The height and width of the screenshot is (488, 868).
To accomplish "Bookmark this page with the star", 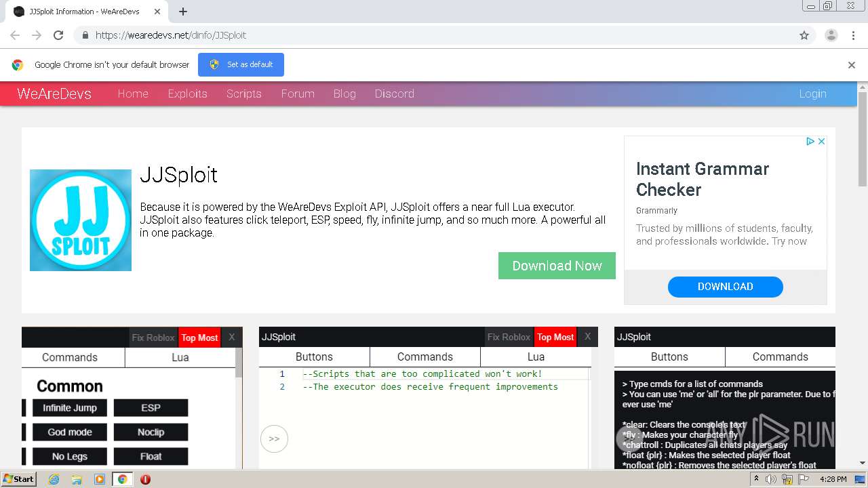I will point(804,35).
